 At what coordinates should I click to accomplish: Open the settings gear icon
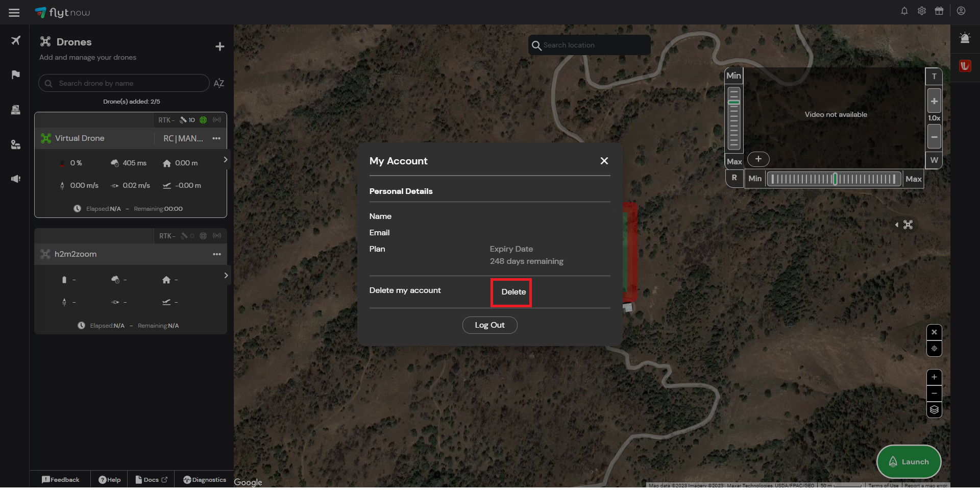pos(921,11)
